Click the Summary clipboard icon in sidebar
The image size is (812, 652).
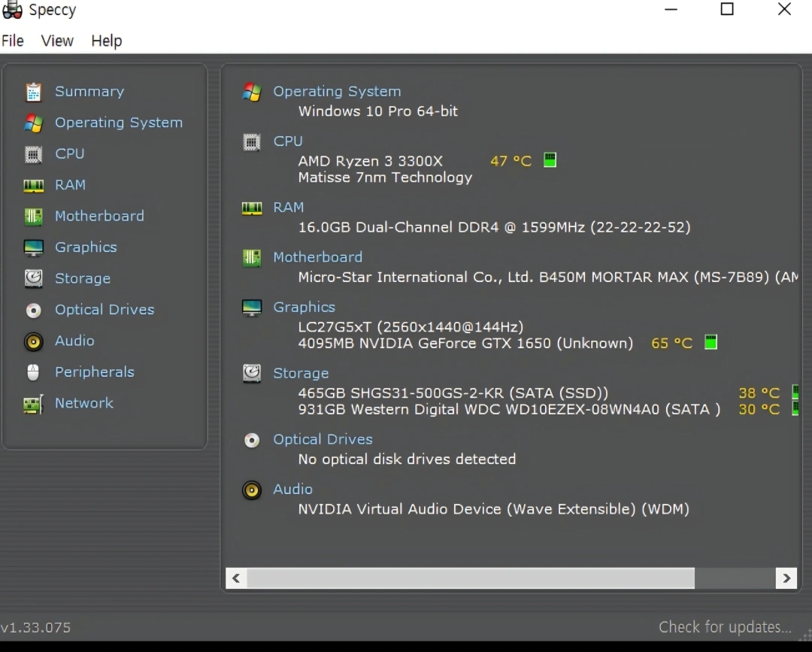[x=34, y=92]
